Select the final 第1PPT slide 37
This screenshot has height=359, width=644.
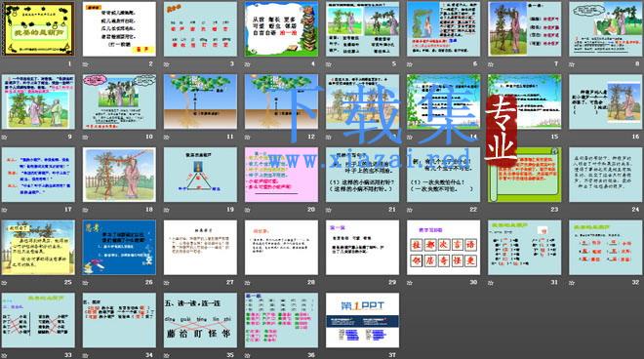pyautogui.click(x=362, y=320)
